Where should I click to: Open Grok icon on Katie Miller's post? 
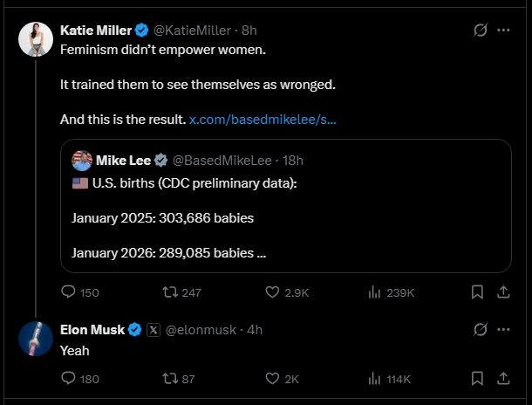[478, 31]
